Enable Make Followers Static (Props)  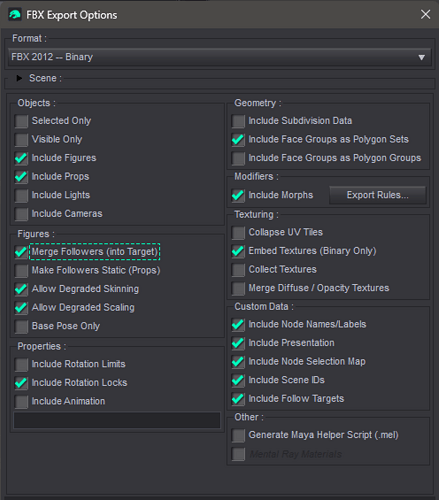(21, 271)
